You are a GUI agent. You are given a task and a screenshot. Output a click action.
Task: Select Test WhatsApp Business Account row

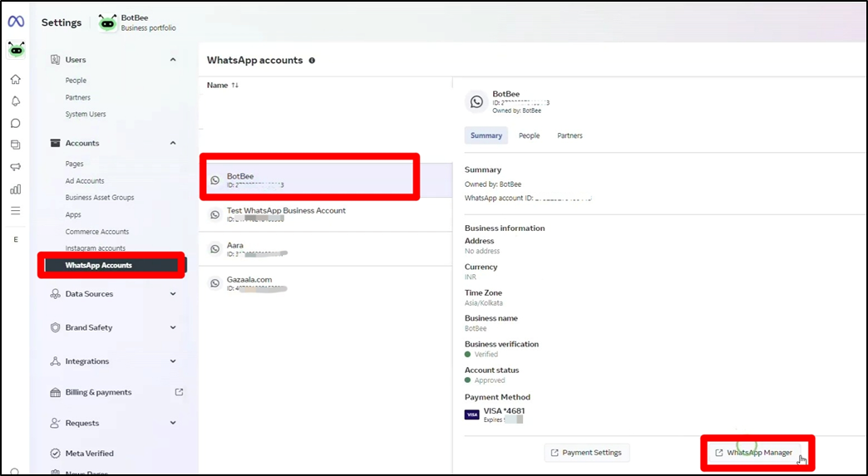[x=286, y=214]
